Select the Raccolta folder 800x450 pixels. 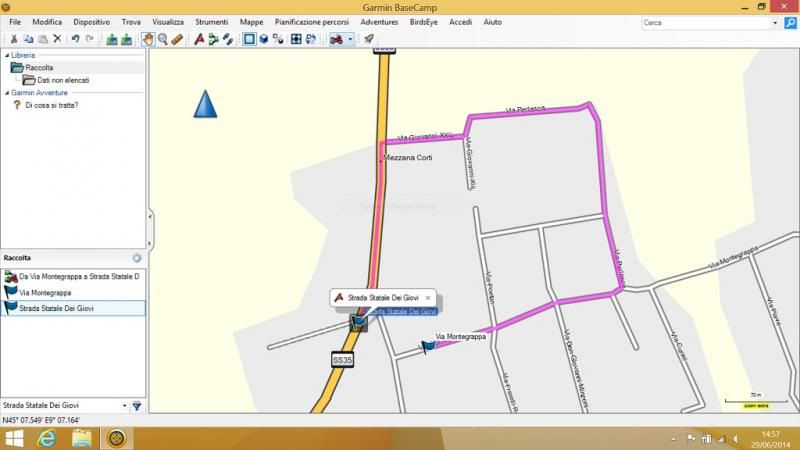click(32, 67)
